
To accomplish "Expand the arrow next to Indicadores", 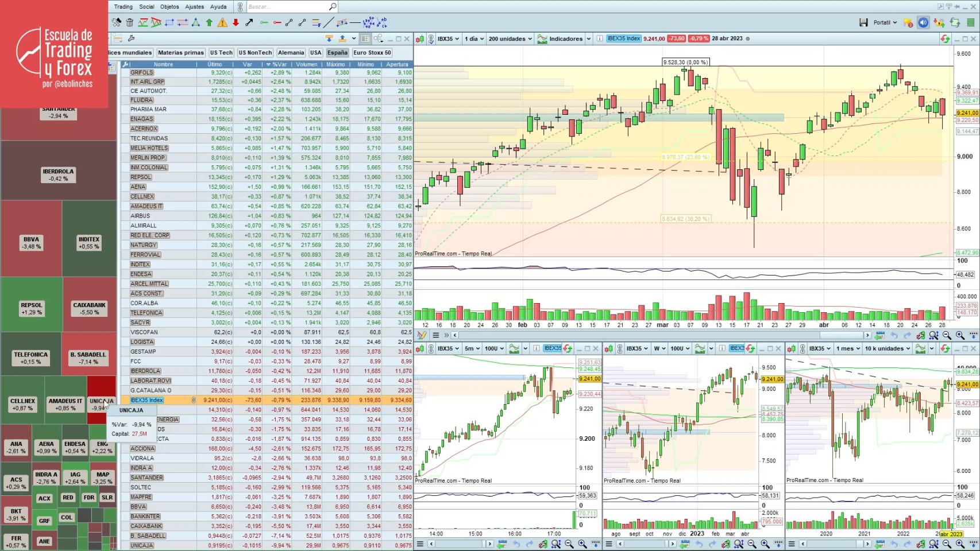I will point(589,38).
